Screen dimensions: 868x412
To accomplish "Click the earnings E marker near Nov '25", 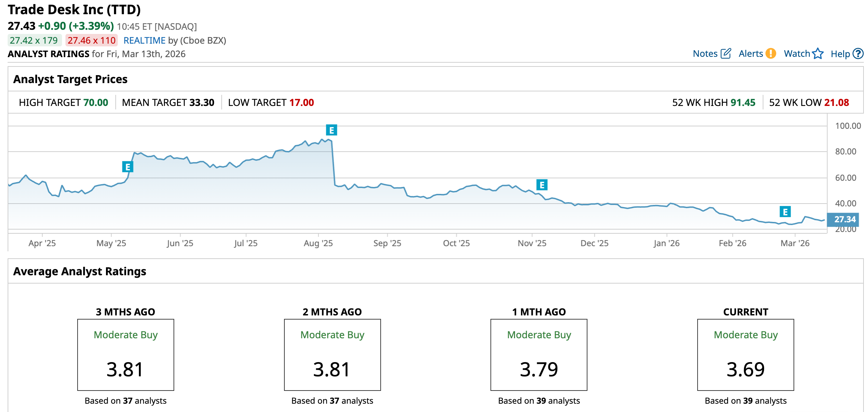I will click(x=542, y=185).
